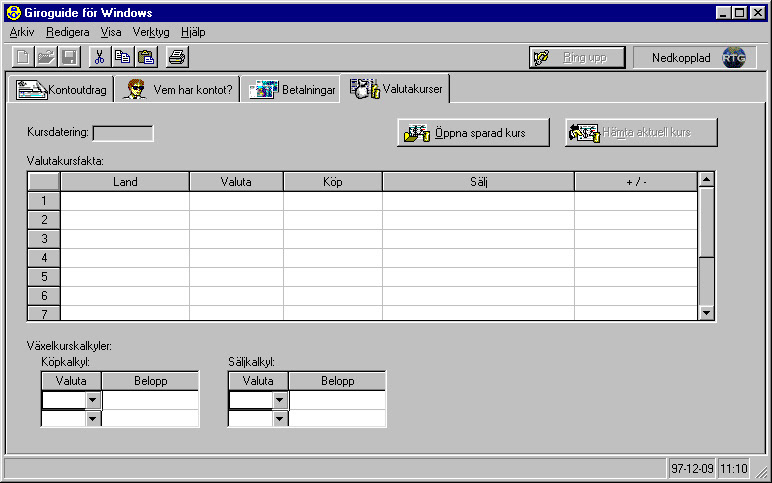772x483 pixels.
Task: Click second Belopp cell under Säljkalkyl
Action: tap(337, 419)
